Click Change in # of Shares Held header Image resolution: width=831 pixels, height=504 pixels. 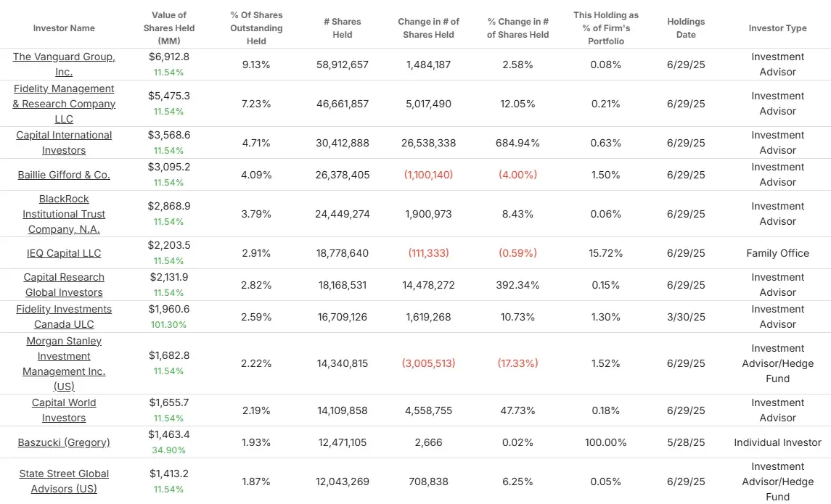tap(429, 28)
